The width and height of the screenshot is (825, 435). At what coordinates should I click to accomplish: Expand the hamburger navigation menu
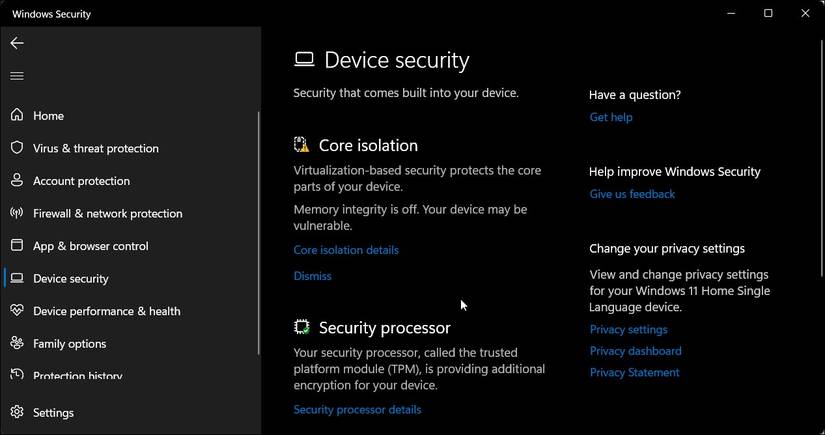click(x=17, y=76)
